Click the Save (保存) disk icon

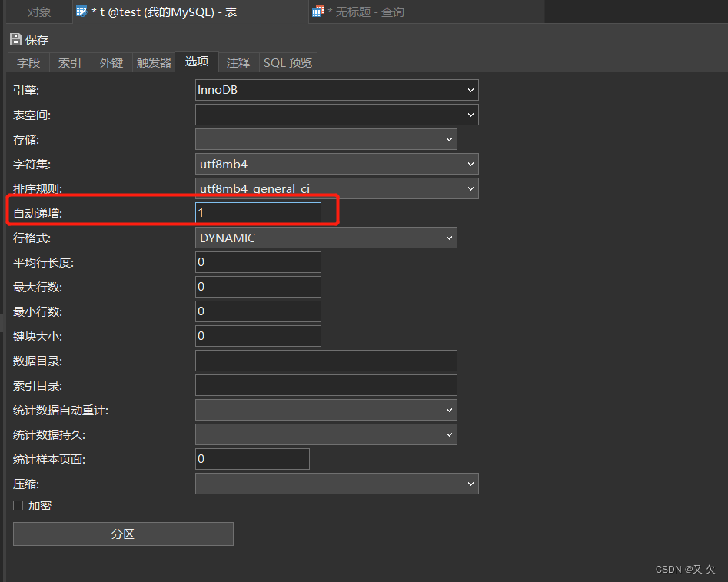click(16, 39)
